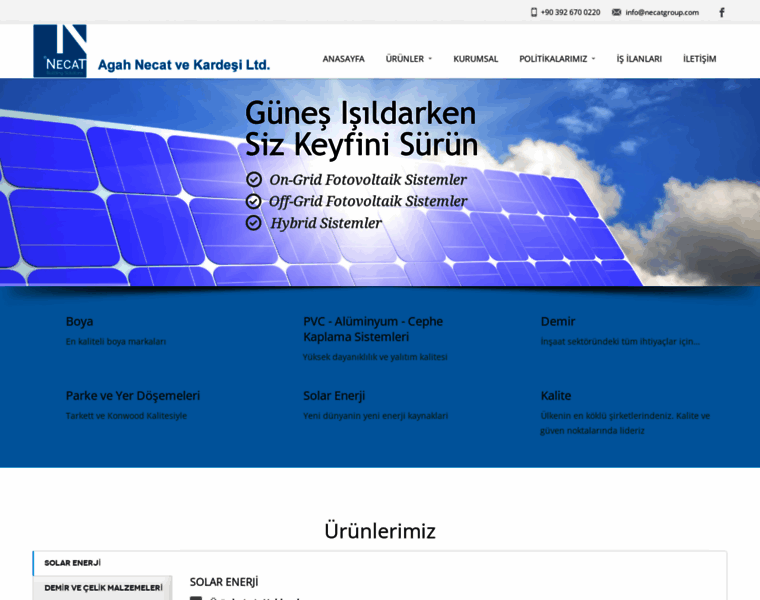Navigate to İletişim page

point(699,59)
